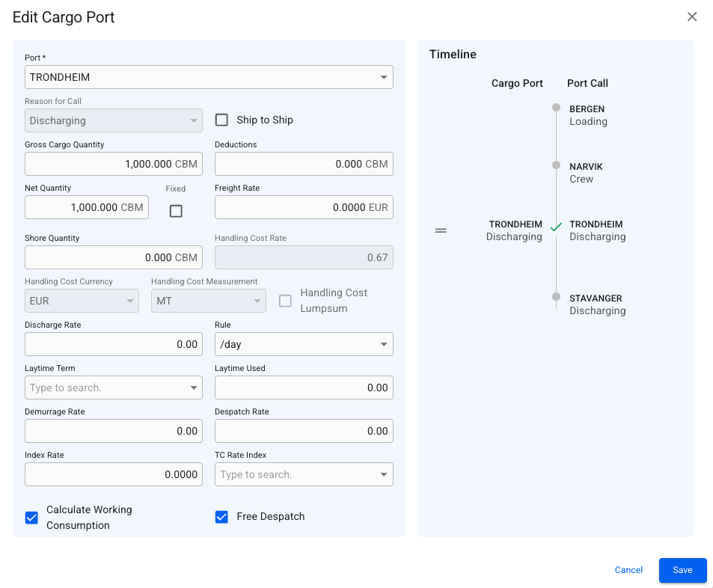713x588 pixels.
Task: Click the green checkmark on TRONDHEIM timeline
Action: pyautogui.click(x=556, y=227)
